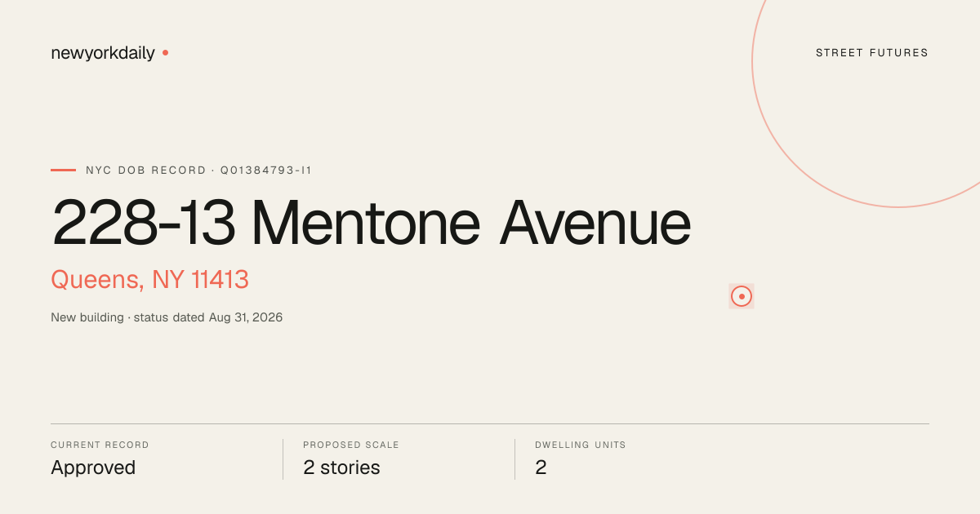Click the New building status date line
Viewport: 980px width, 514px height.
click(167, 317)
